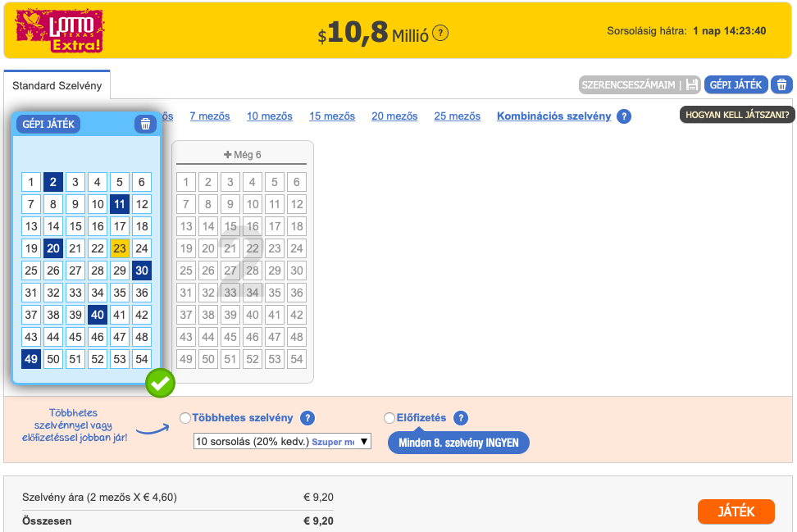This screenshot has width=797, height=532.
Task: Open the Kombinációs szelvény link
Action: pos(553,116)
